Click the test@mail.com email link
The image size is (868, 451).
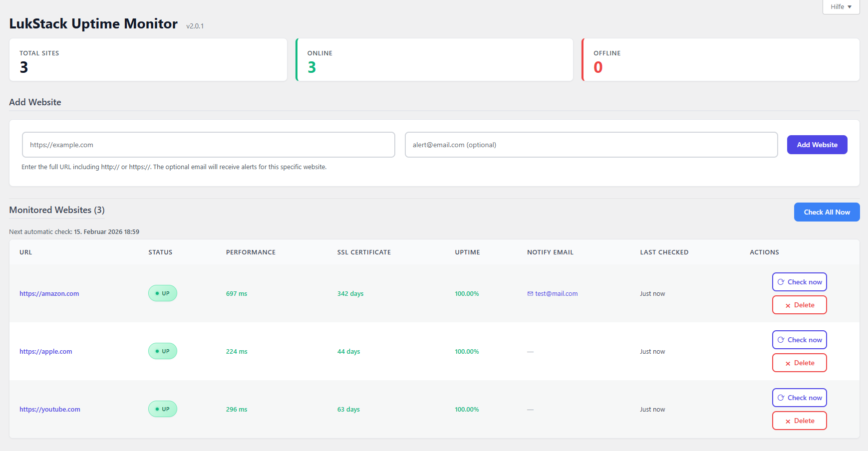click(x=556, y=294)
